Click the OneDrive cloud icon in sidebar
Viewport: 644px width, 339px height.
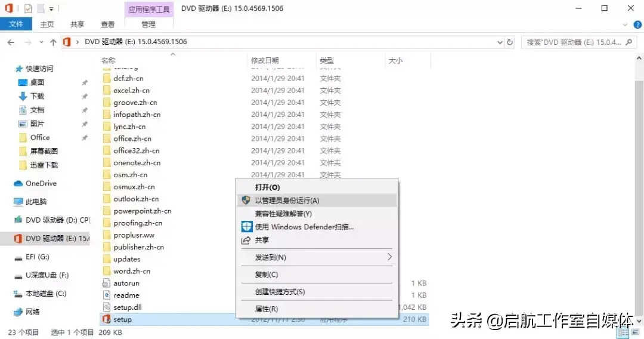tap(18, 184)
